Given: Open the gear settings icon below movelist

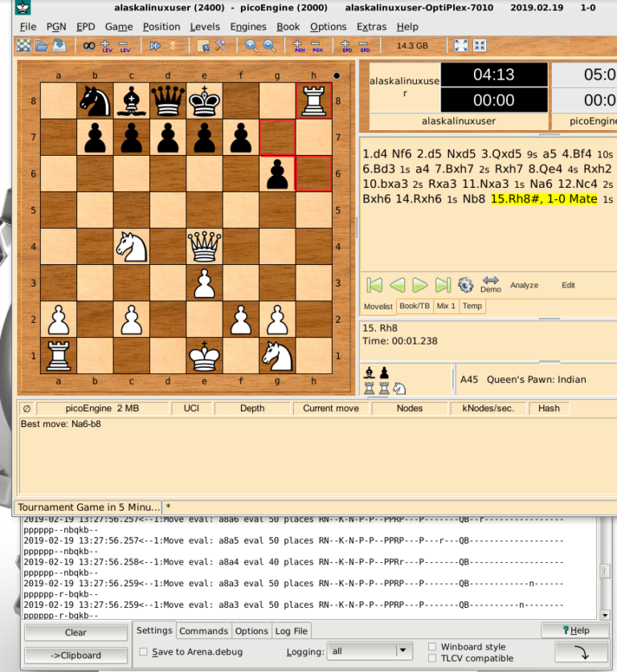Looking at the screenshot, I should [x=465, y=285].
